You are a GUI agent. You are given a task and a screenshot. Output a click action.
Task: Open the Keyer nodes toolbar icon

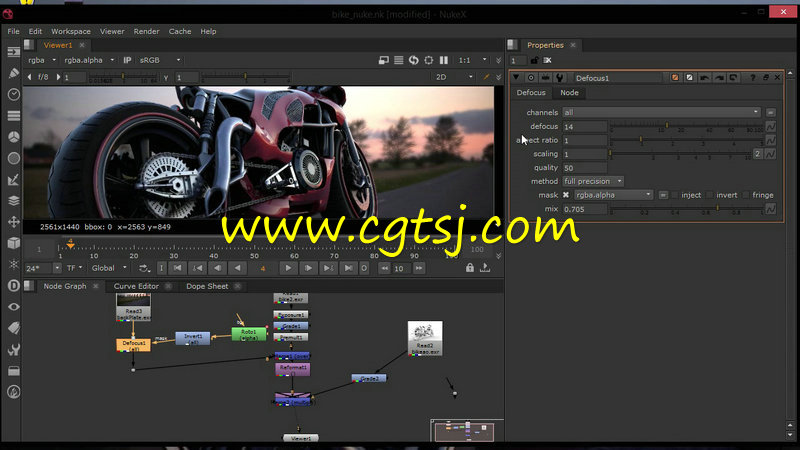(14, 180)
